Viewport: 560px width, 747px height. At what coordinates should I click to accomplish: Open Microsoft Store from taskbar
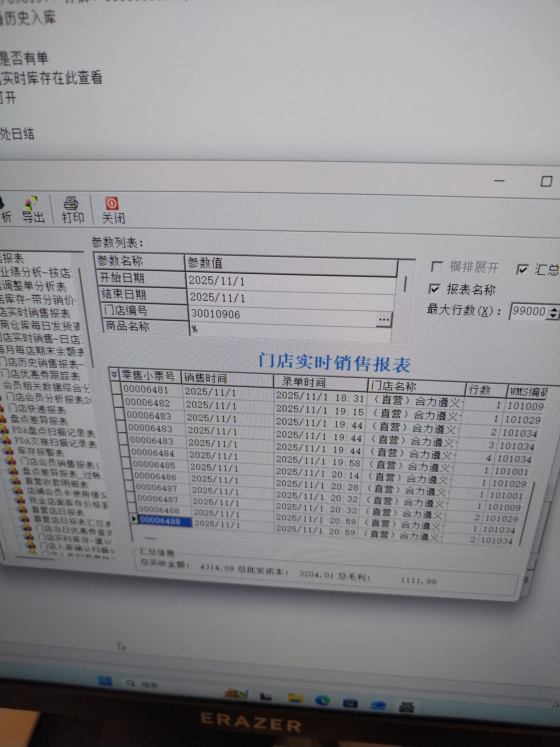pos(350,703)
